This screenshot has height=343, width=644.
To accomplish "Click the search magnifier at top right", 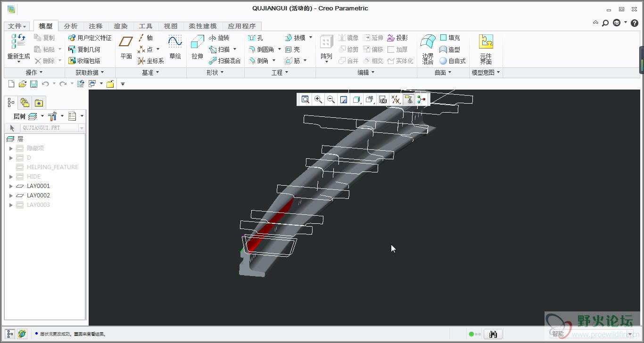I will pos(605,23).
